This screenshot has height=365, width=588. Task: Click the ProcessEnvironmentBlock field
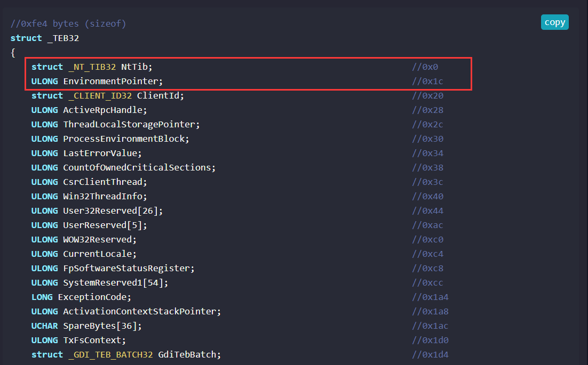pos(126,139)
